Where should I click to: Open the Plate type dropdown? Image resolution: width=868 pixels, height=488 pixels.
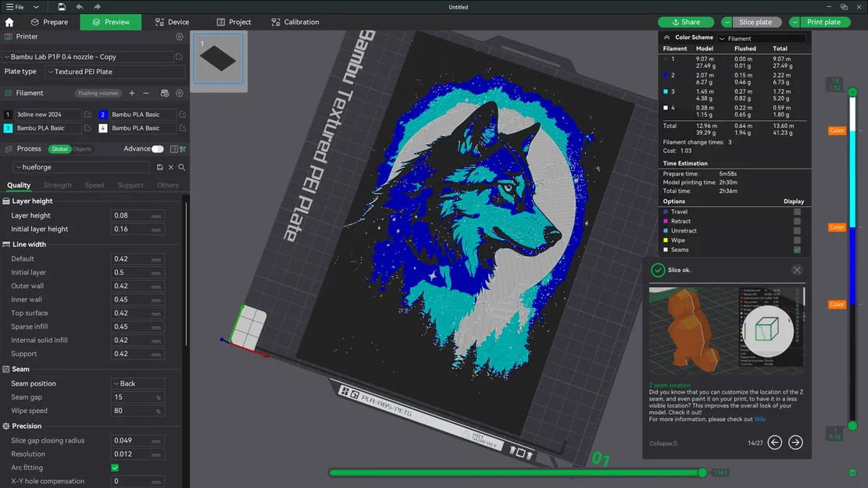(x=116, y=72)
